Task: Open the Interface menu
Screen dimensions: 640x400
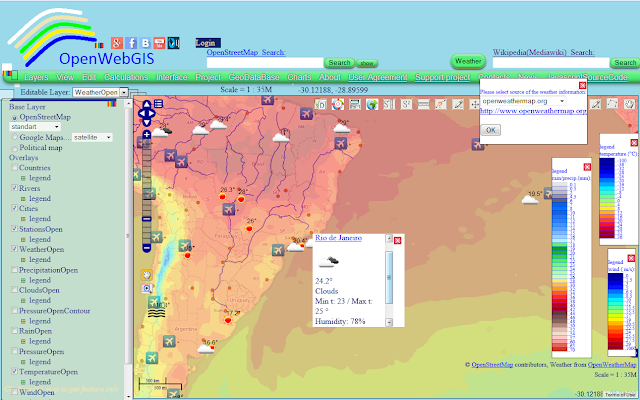Action: (x=171, y=77)
